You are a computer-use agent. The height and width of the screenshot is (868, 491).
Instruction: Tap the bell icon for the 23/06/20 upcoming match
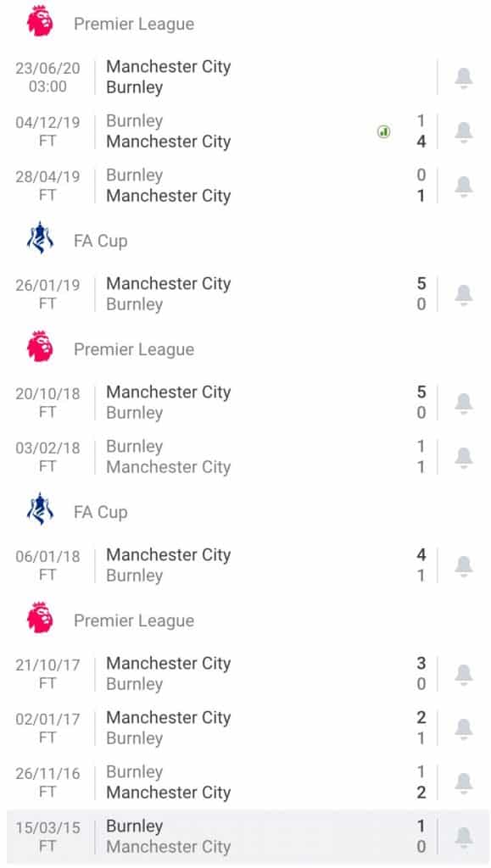pyautogui.click(x=463, y=77)
